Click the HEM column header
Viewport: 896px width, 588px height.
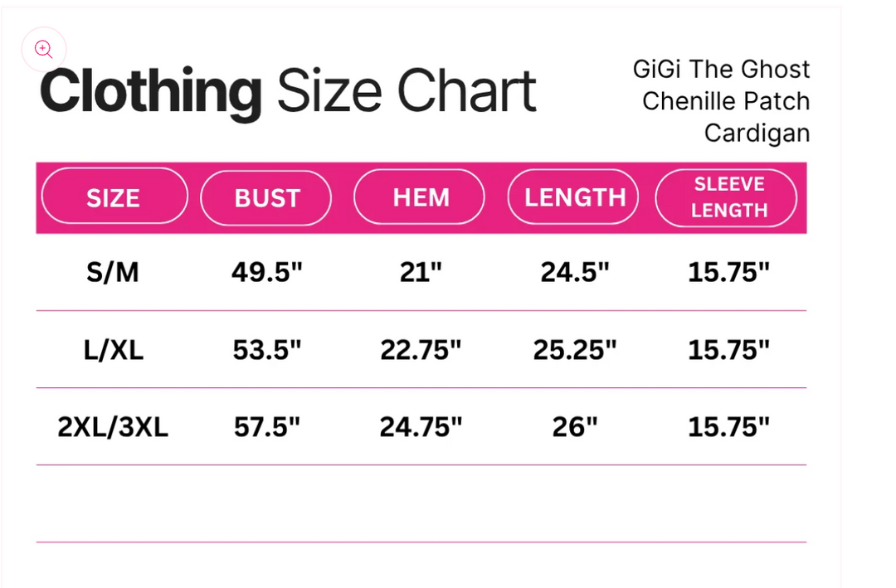click(x=420, y=197)
